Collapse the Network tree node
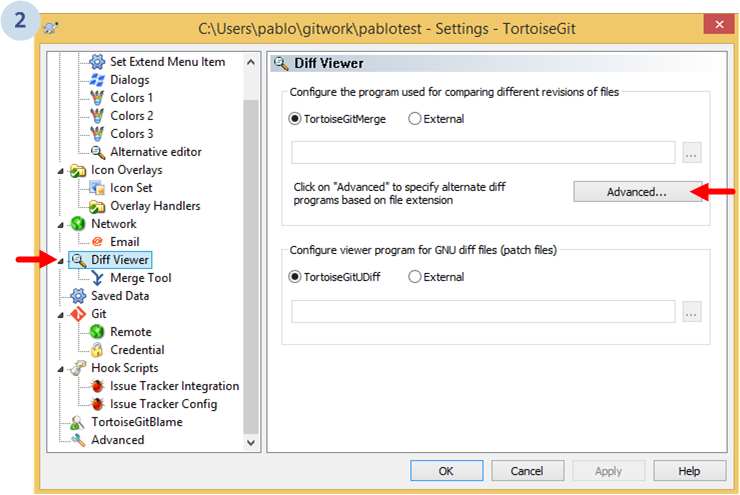Viewport: 740px width, 495px height. click(61, 225)
